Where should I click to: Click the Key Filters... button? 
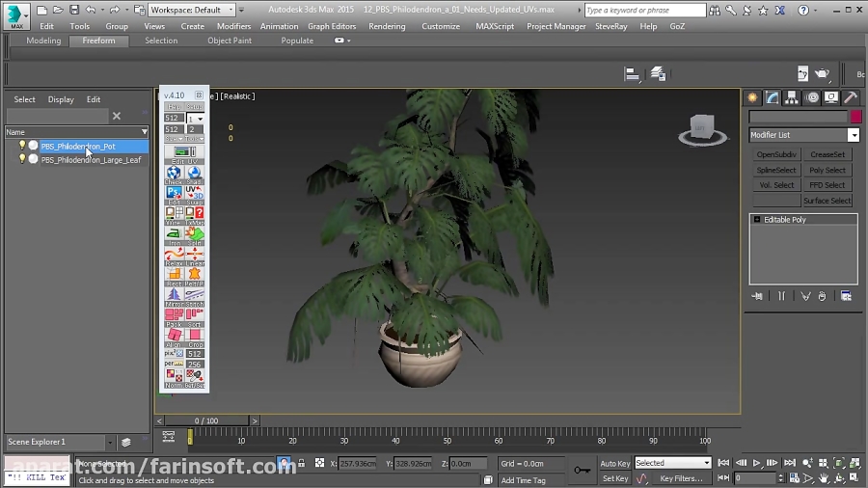(x=681, y=478)
